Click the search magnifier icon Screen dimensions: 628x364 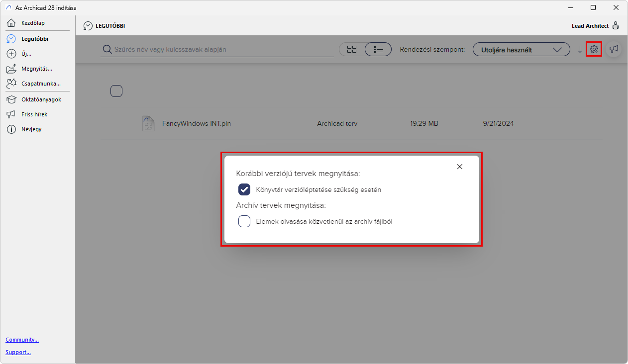pos(107,49)
